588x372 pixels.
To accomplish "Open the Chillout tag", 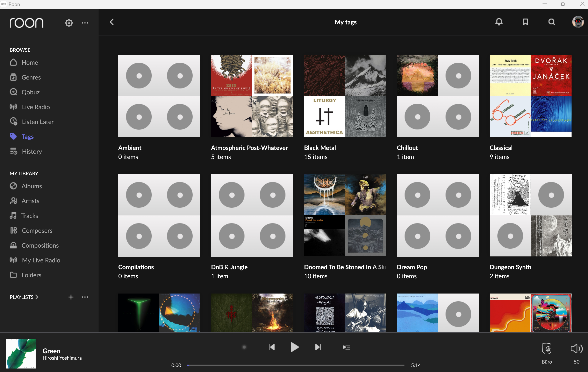I will [407, 148].
